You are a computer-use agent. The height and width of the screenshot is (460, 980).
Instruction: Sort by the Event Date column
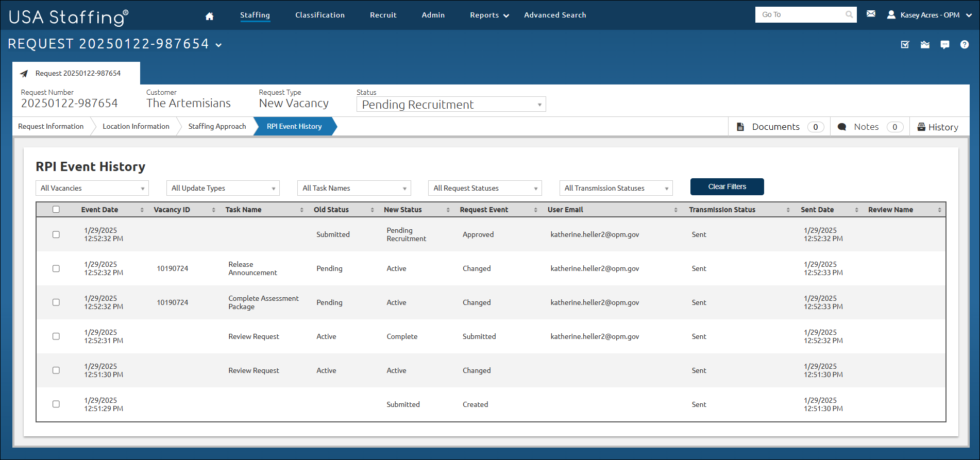[x=99, y=210]
